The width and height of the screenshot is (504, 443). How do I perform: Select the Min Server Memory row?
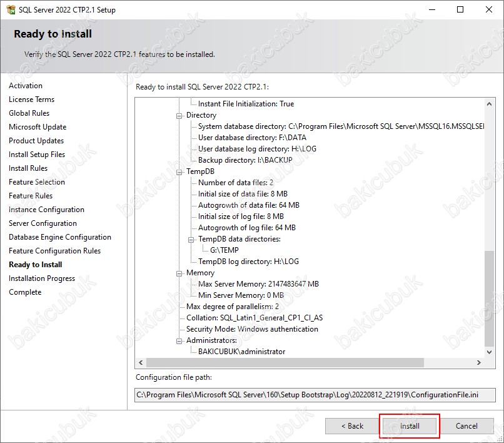(241, 295)
